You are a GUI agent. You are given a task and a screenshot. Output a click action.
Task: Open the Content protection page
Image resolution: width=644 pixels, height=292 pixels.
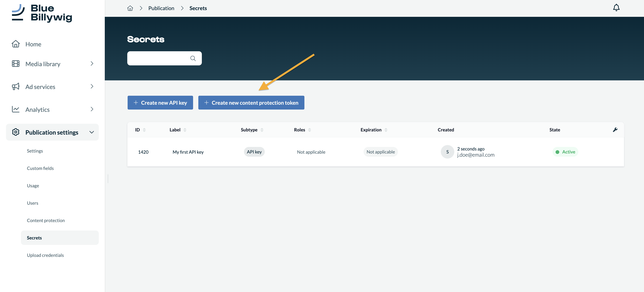click(x=46, y=221)
